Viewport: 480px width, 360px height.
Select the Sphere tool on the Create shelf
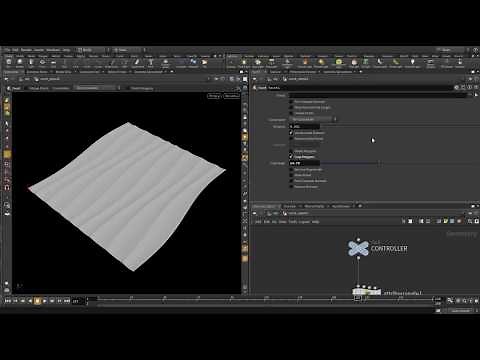click(20, 62)
